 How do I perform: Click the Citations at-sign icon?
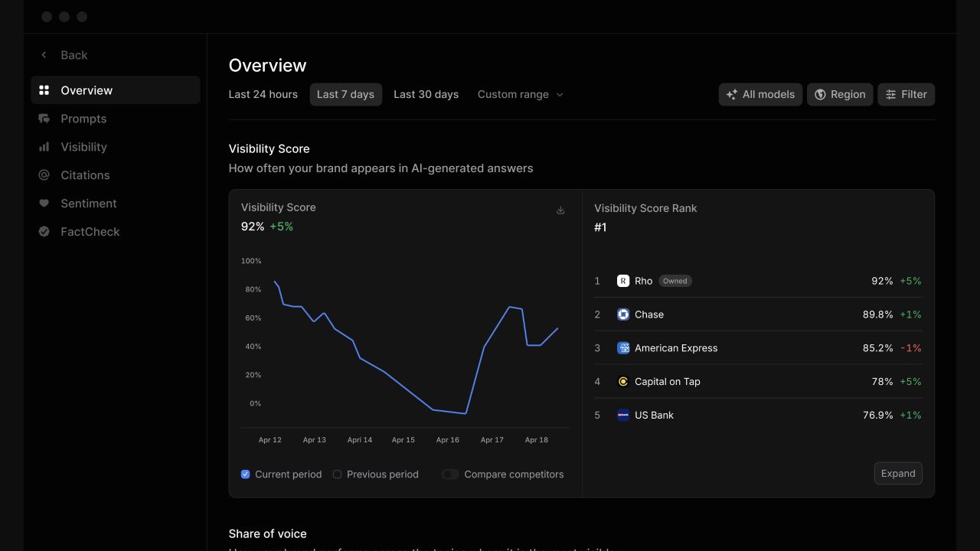tap(44, 175)
